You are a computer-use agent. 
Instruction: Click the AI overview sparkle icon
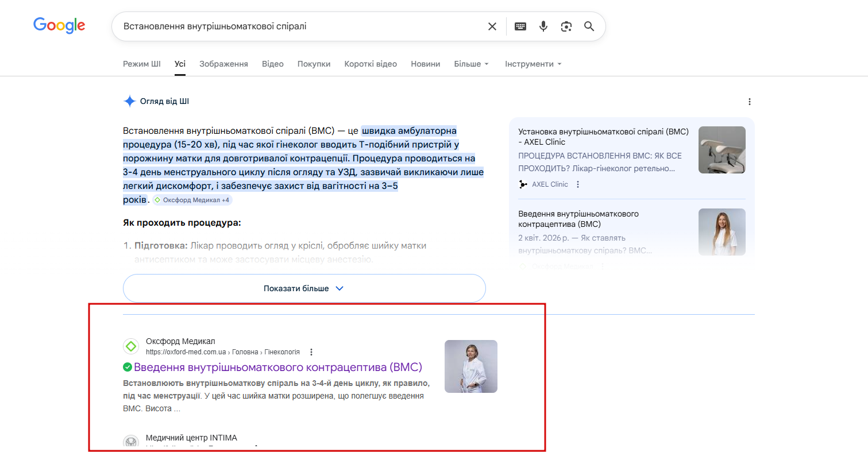130,102
